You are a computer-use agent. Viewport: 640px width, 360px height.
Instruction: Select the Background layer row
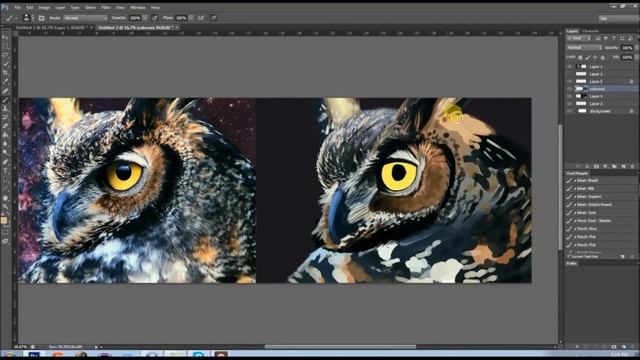pyautogui.click(x=602, y=111)
